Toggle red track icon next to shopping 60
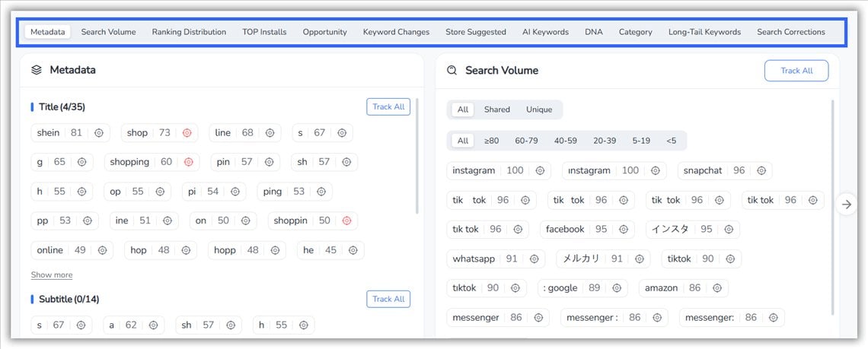868x349 pixels. pyautogui.click(x=189, y=162)
